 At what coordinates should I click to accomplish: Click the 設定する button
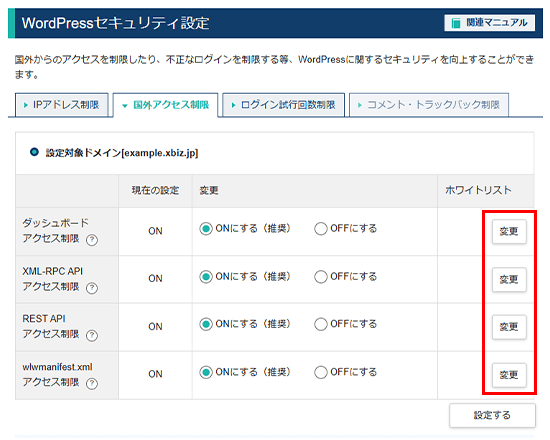(492, 415)
